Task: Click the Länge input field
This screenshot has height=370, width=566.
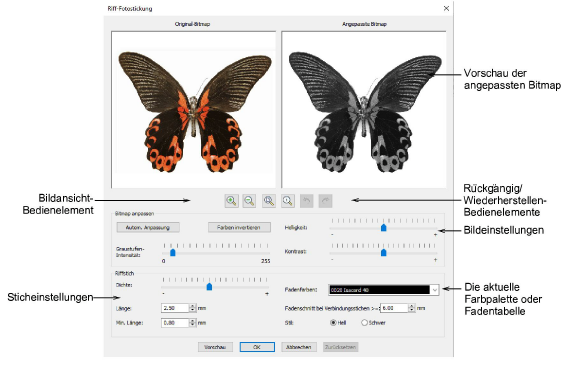Action: [x=175, y=308]
